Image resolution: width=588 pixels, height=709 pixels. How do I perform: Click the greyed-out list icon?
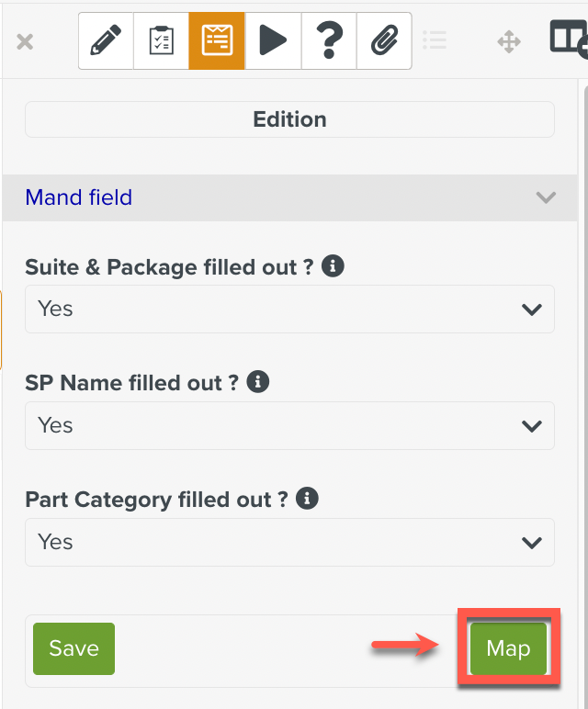click(435, 41)
